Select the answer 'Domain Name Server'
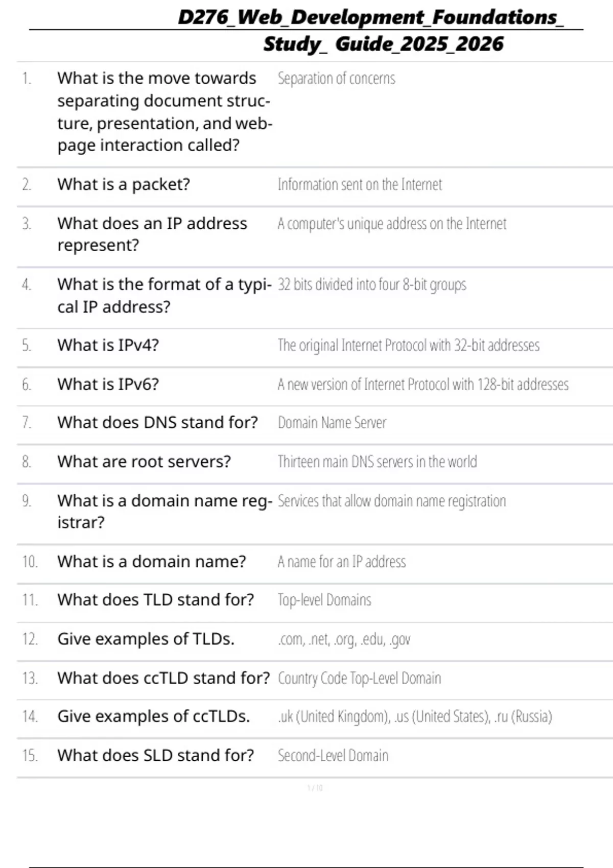The height and width of the screenshot is (868, 613). 332,423
